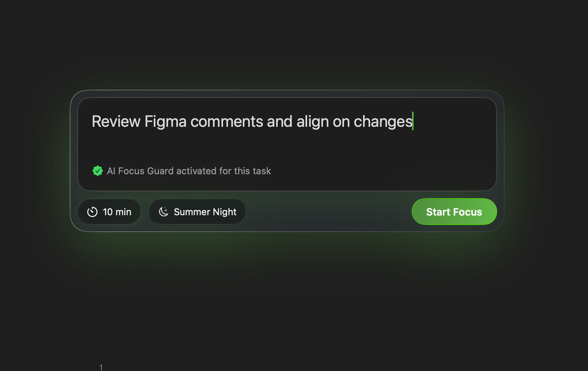Click the word "Night" in the sound pill
588x371 pixels.
coord(224,212)
